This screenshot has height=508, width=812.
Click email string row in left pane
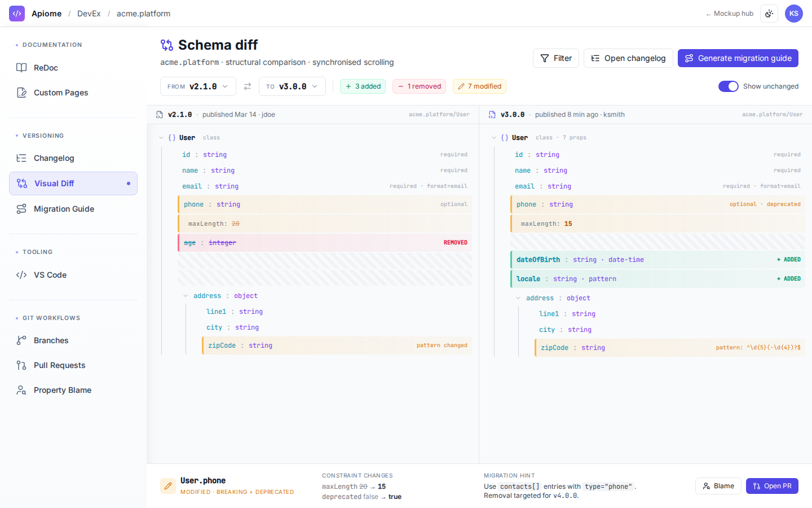pyautogui.click(x=325, y=186)
